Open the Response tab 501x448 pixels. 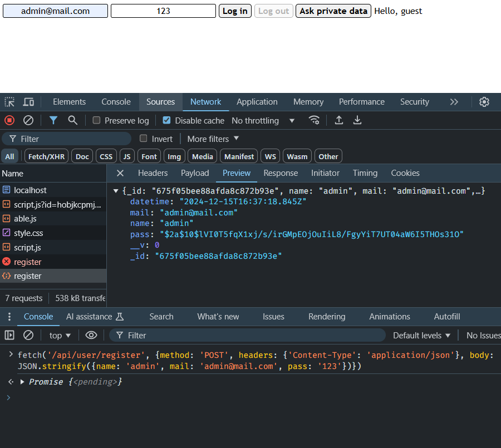coord(281,173)
